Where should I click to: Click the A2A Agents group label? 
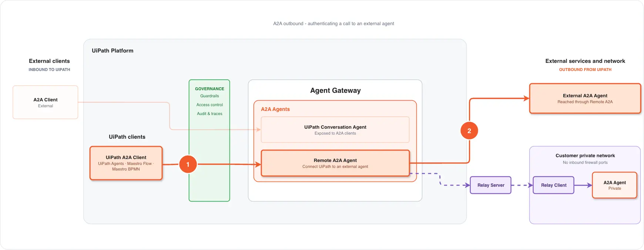pos(275,109)
